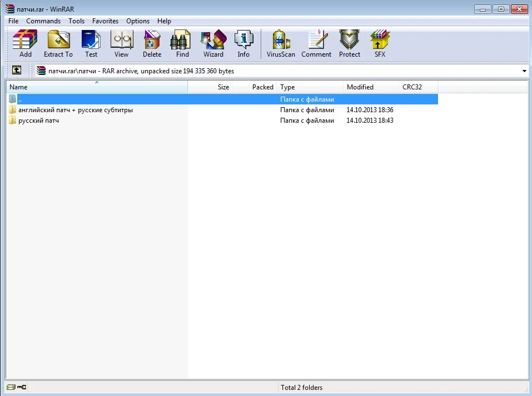Close the WinRAR window
Image resolution: width=532 pixels, height=396 pixels.
coord(519,9)
